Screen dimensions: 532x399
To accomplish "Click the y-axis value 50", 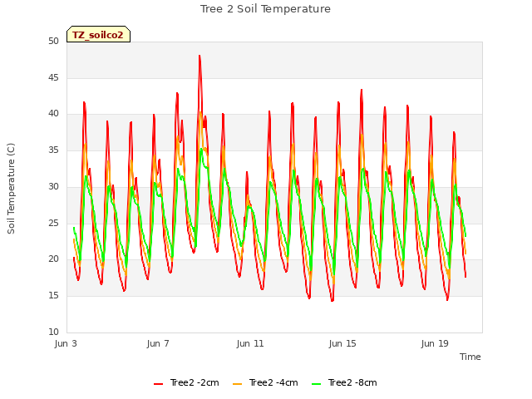I will click(x=53, y=41).
